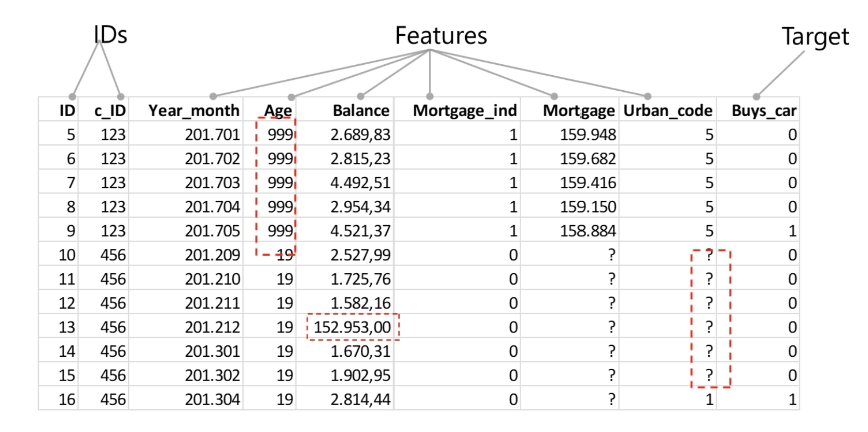Click Mortgage cell 159.150
The height and width of the screenshot is (432, 868).
(588, 207)
